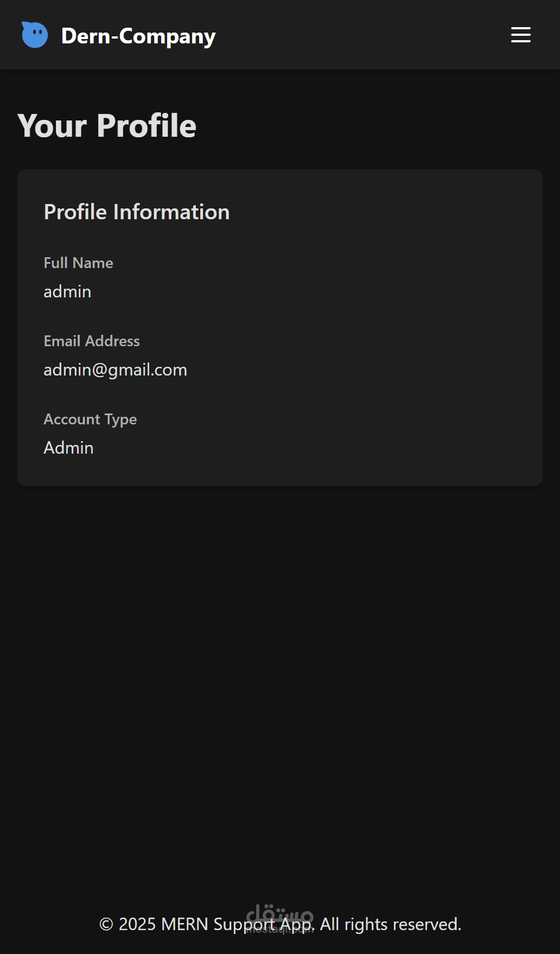Click the Your Profile page heading
The height and width of the screenshot is (954, 560).
coord(107,126)
